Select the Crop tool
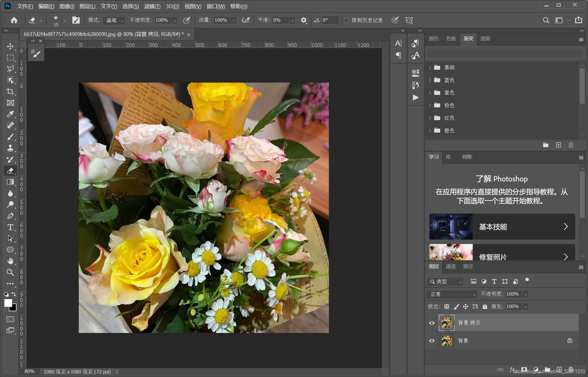Viewport: 588px width, 377px height. click(10, 91)
